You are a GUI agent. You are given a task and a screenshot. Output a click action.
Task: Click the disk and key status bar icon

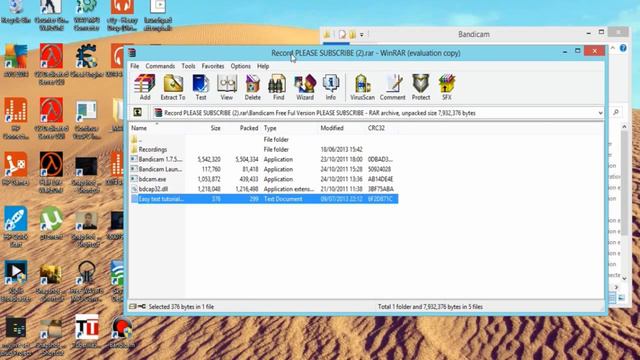[x=138, y=307]
